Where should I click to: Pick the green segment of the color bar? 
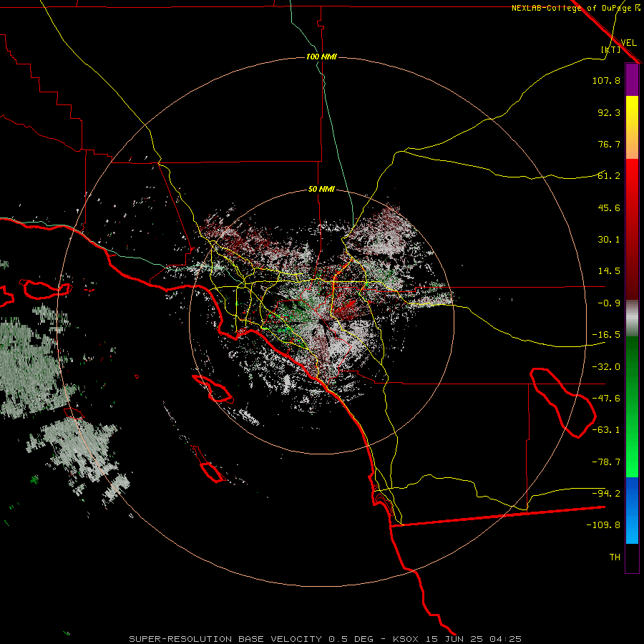[632, 406]
